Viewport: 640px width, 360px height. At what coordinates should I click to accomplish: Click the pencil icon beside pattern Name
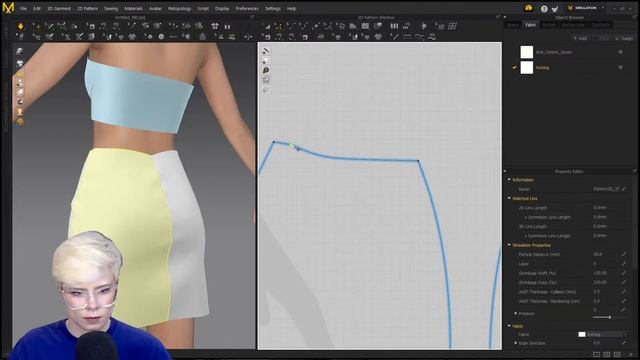(x=624, y=189)
